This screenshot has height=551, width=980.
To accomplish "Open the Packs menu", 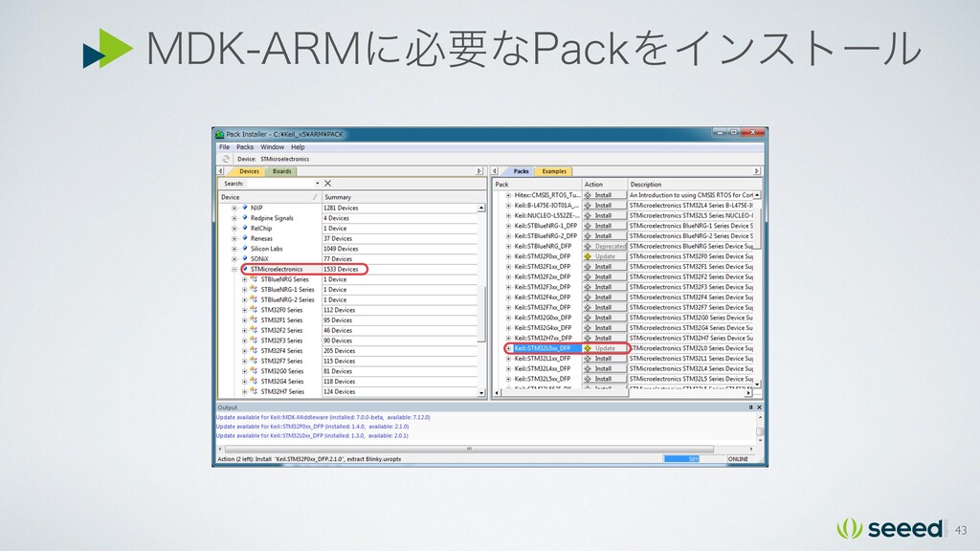I will [x=245, y=146].
